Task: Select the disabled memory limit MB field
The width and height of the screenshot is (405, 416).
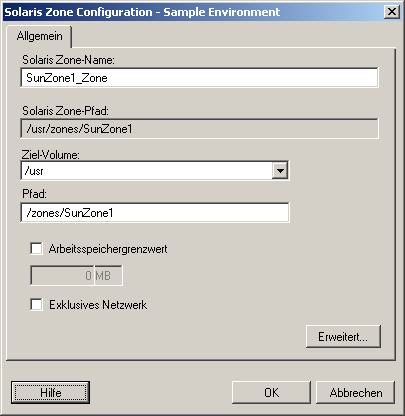Action: coord(76,275)
